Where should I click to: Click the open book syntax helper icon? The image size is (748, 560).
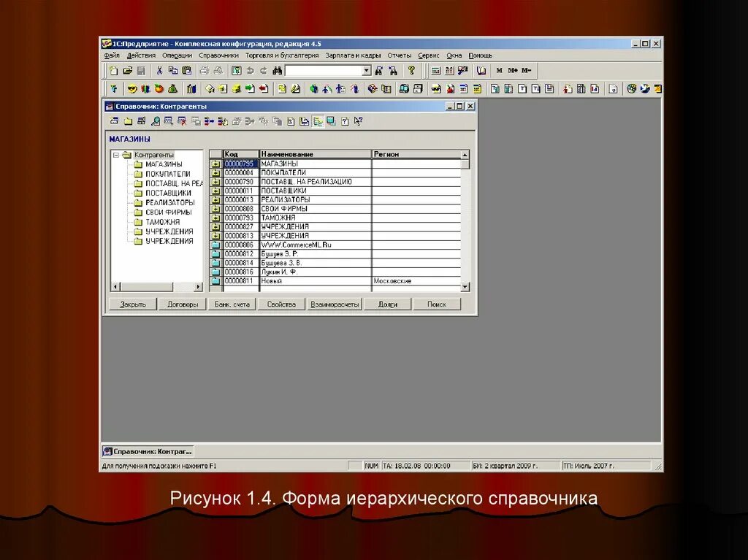tap(481, 71)
